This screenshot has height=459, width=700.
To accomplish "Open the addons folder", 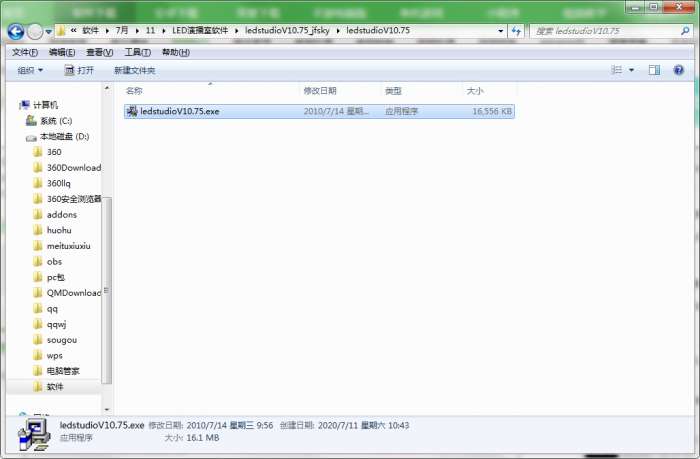I will (62, 214).
